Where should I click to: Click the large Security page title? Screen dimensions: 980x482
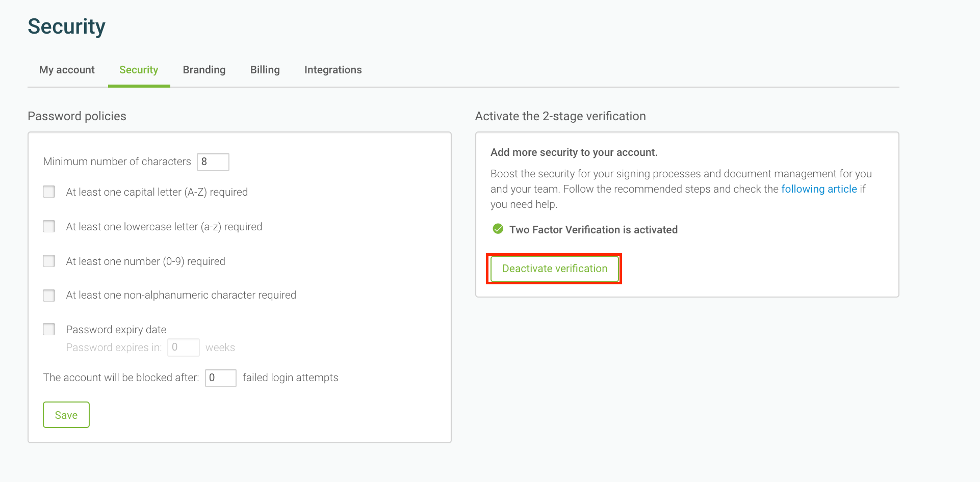point(66,26)
